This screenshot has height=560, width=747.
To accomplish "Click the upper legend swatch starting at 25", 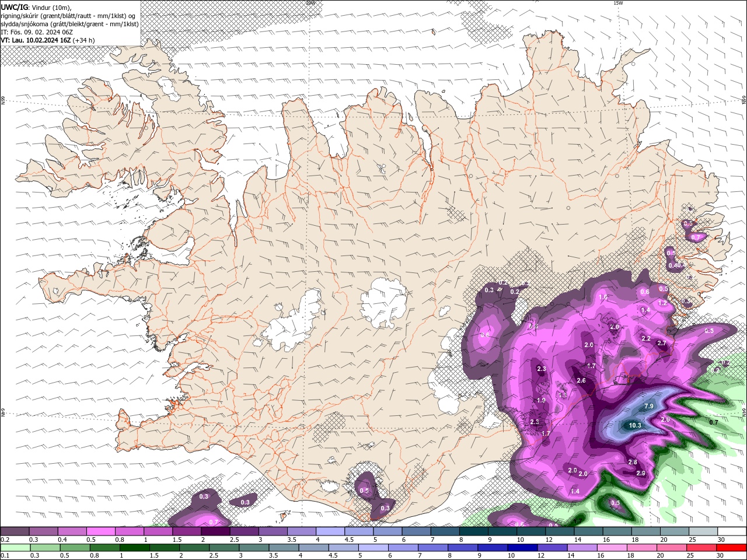I will point(703,531).
